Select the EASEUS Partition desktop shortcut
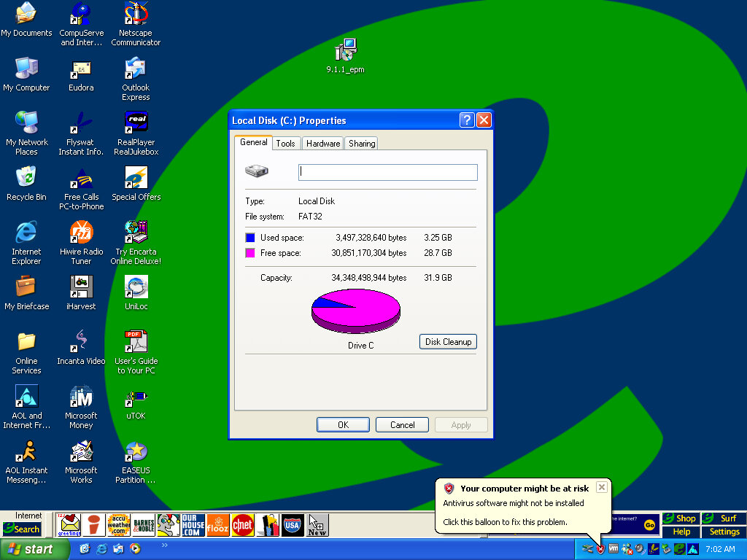 click(x=136, y=454)
